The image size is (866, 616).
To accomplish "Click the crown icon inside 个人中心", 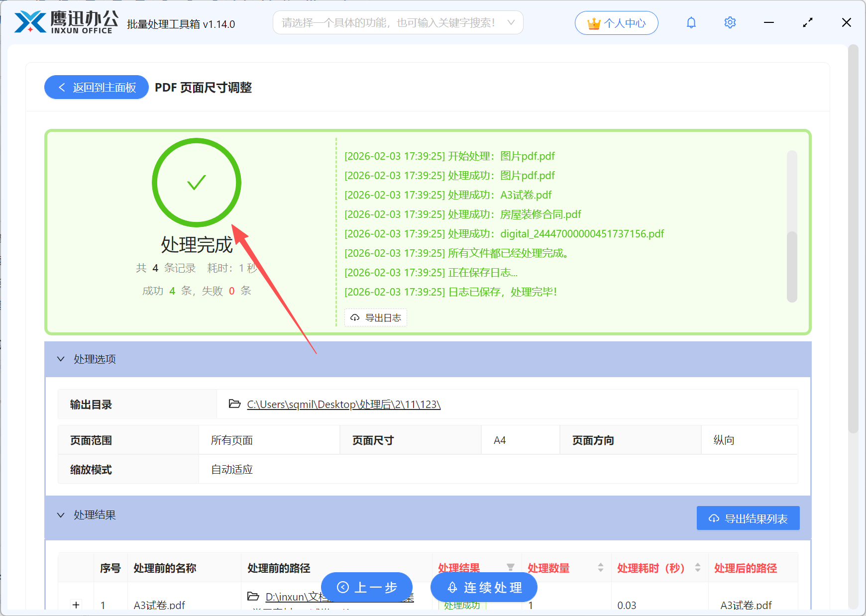I will (593, 22).
